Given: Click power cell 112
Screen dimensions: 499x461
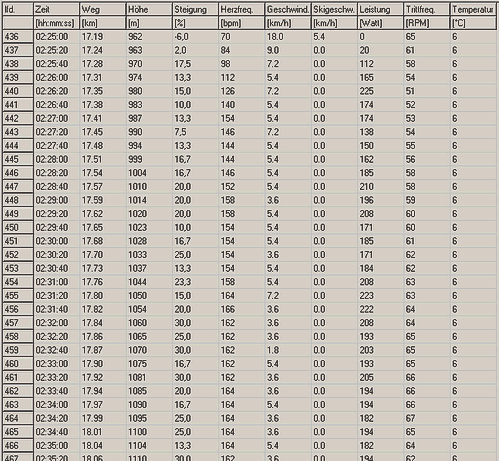Looking at the screenshot, I should [381, 64].
